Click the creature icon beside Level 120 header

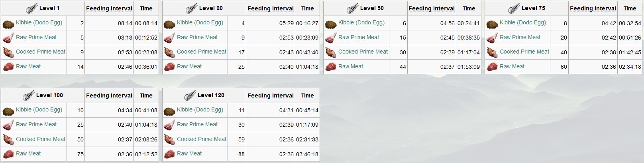[190, 96]
